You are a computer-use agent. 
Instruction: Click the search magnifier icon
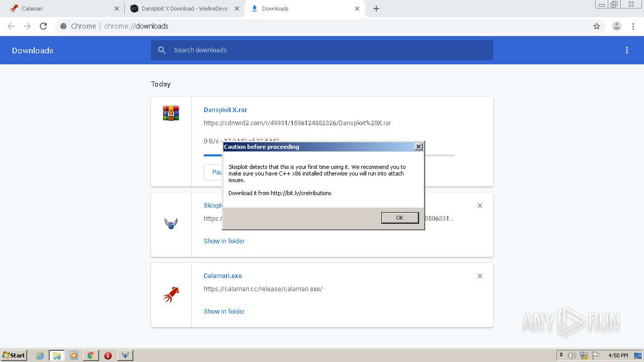162,50
